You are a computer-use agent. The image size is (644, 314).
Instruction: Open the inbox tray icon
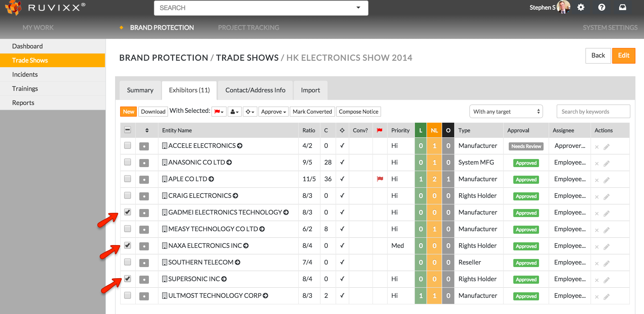point(622,8)
